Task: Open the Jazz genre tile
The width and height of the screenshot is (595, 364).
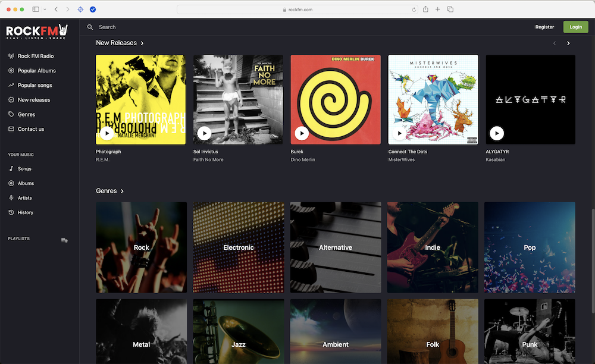Action: pyautogui.click(x=239, y=331)
